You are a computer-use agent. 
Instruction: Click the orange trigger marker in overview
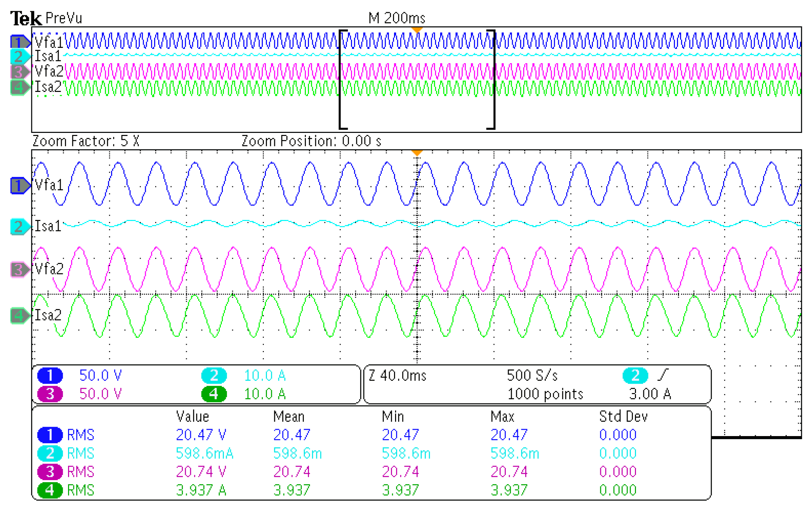coord(417,30)
